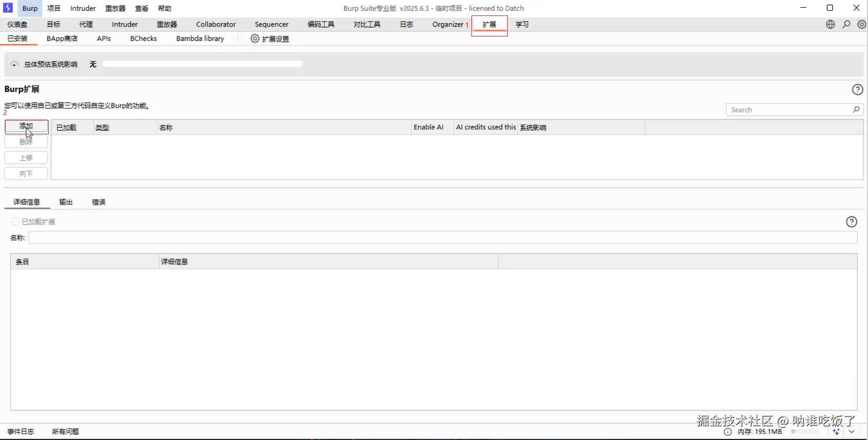Collapse the 总体预估系统影响 panel toggle

[14, 64]
